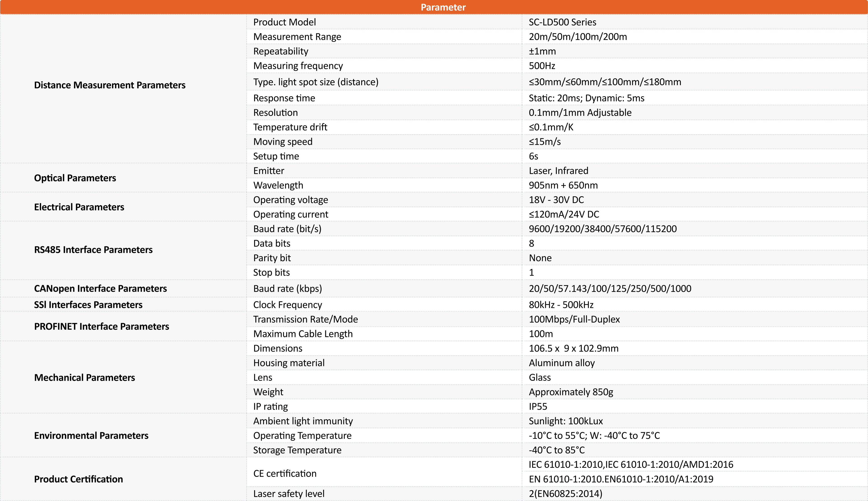This screenshot has width=868, height=501.
Task: Click the 0.1mm/1mm Adjustable resolution value
Action: (580, 113)
